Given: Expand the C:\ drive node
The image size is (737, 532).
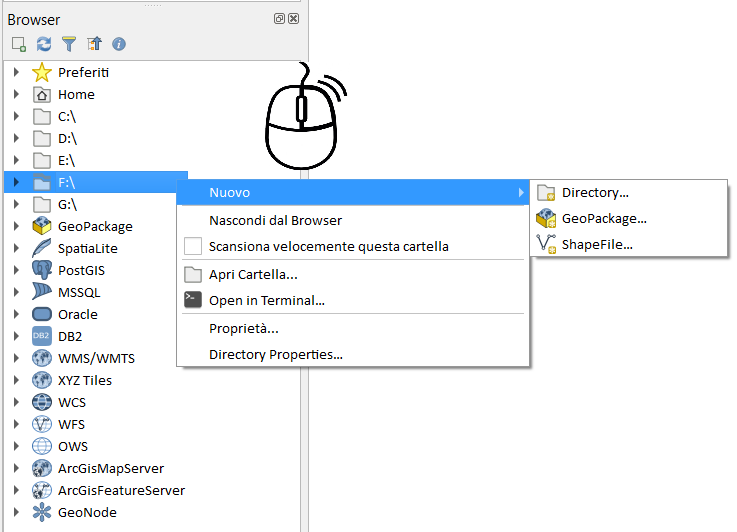Looking at the screenshot, I should tap(16, 116).
